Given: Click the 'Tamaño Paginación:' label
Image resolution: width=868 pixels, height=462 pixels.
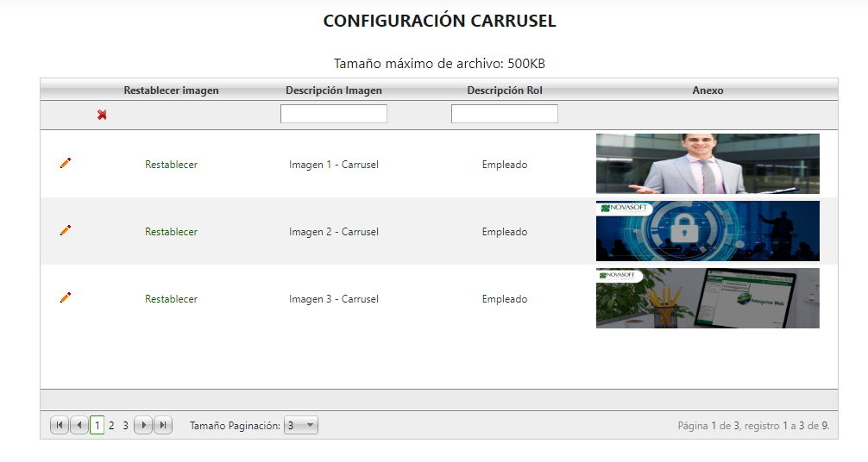Looking at the screenshot, I should coord(235,426).
